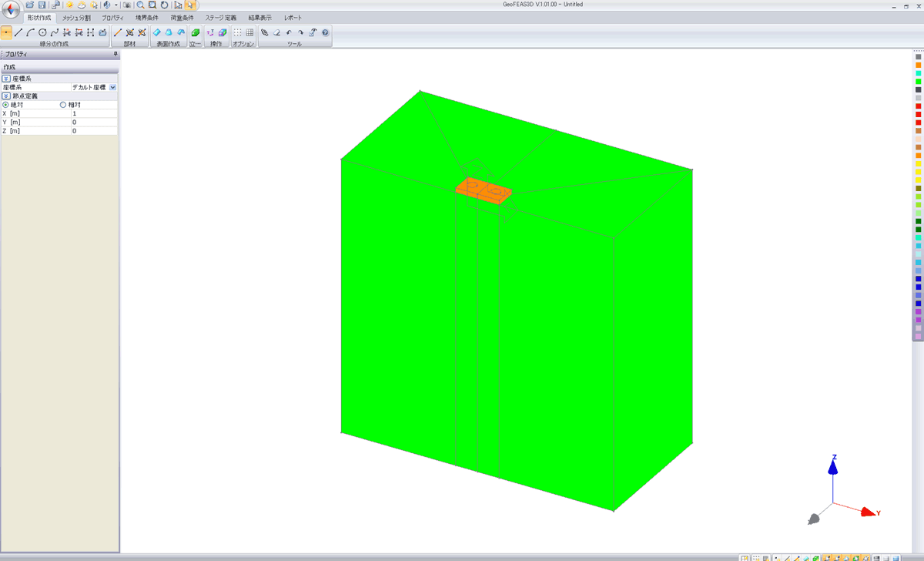Open the dropdown arrow beside the view cube icon
Viewport: 924px width, 561px height.
(115, 5)
